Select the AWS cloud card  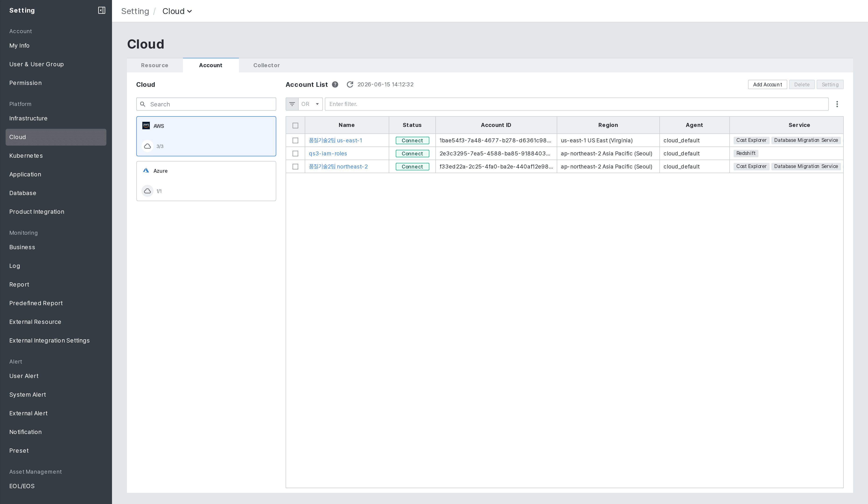(x=206, y=136)
